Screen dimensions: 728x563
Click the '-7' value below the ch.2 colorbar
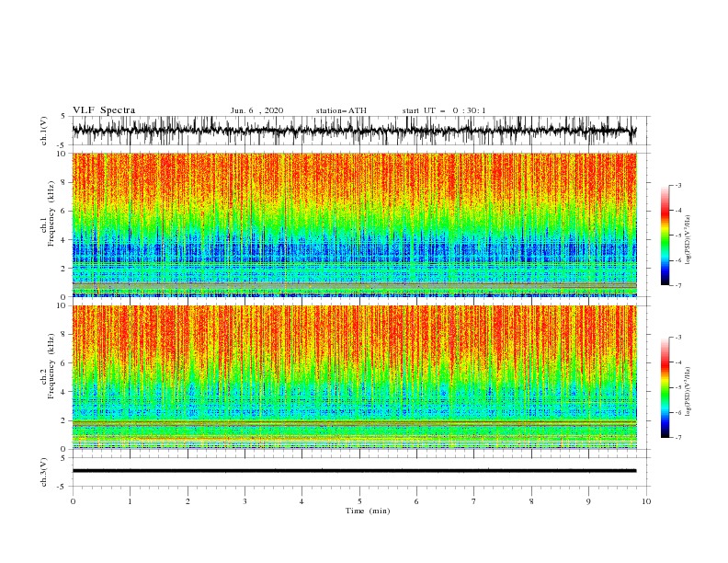click(677, 437)
